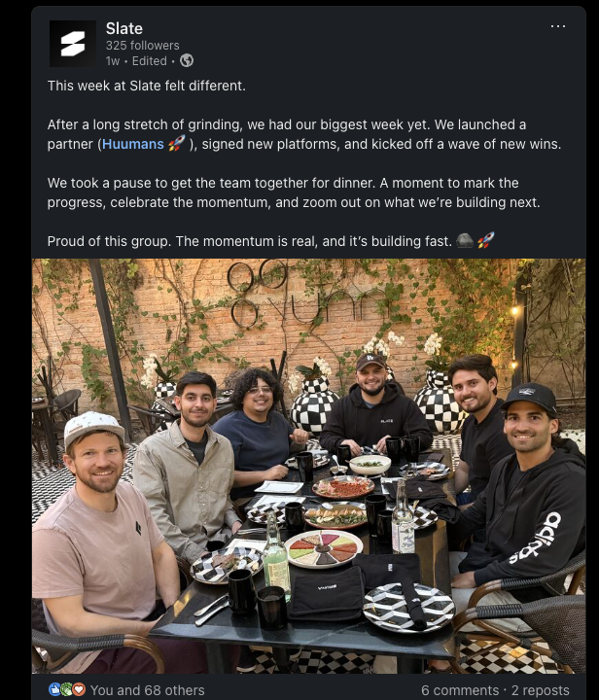The height and width of the screenshot is (700, 599).
Task: Open the Huumans partner mention link
Action: (x=132, y=144)
